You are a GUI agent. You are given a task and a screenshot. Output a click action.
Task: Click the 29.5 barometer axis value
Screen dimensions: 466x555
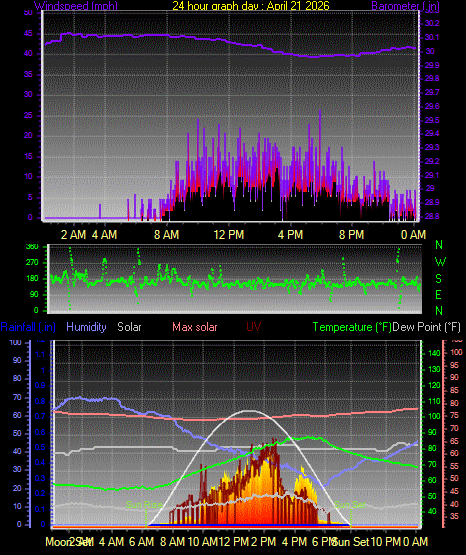point(432,120)
